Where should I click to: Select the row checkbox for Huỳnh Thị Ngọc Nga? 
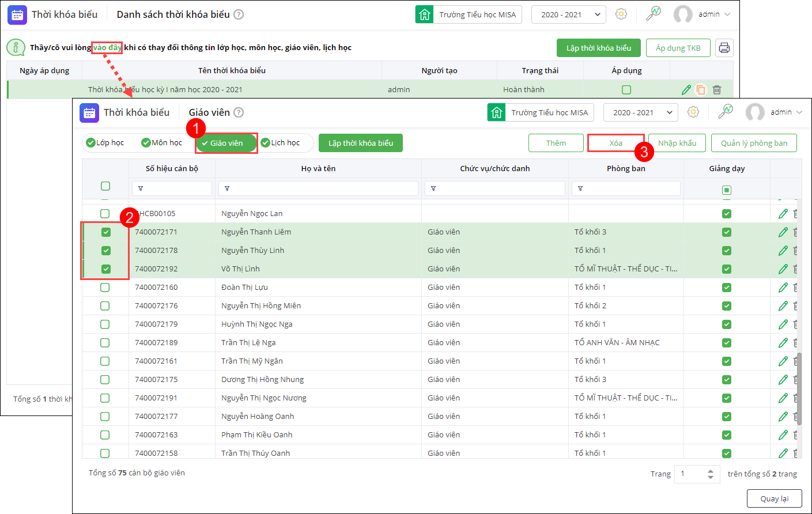click(x=105, y=324)
